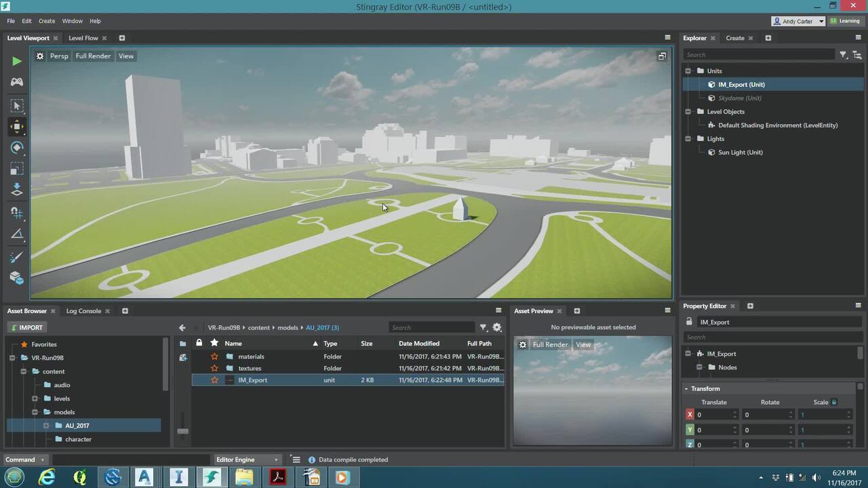This screenshot has height=488, width=868.
Task: Maximize the viewport with corner icon
Action: (662, 56)
